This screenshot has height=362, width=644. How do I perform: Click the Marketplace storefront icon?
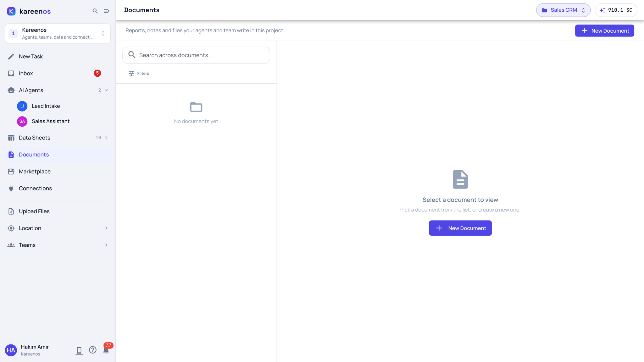(11, 172)
